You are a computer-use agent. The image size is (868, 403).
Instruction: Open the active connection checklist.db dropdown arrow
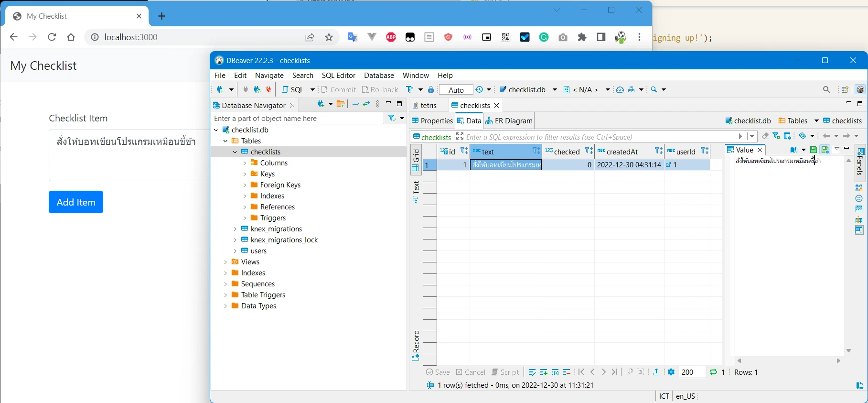pos(555,89)
